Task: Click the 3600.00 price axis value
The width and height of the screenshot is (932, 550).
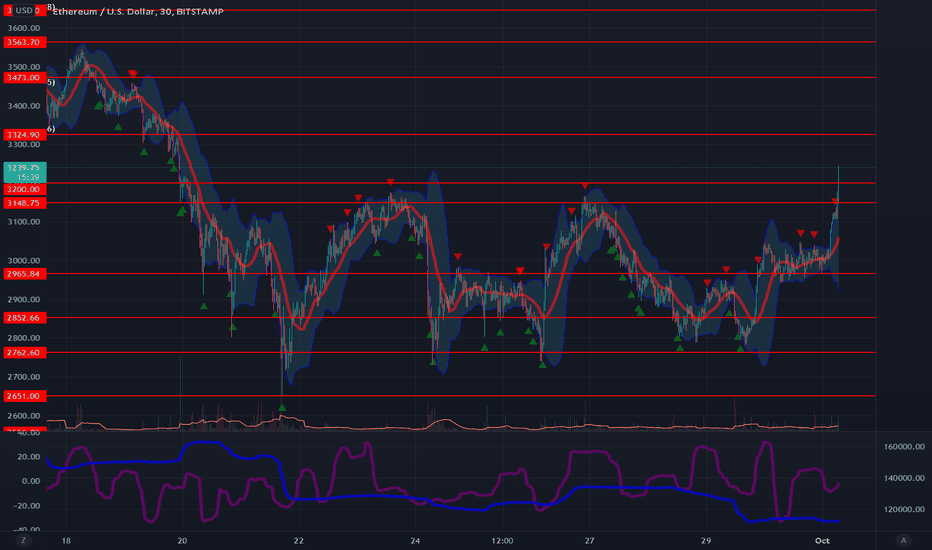Action: pyautogui.click(x=24, y=28)
